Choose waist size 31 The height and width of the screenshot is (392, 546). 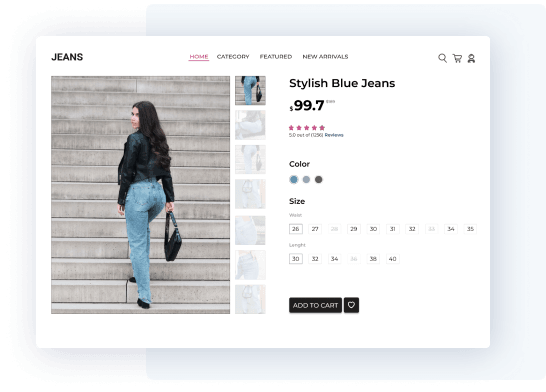click(393, 229)
